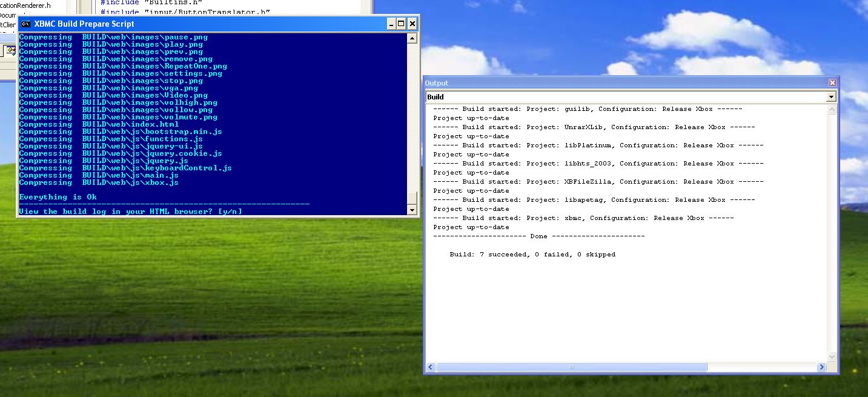
Task: Click the Output window horizontal scroll thumb
Action: point(571,367)
